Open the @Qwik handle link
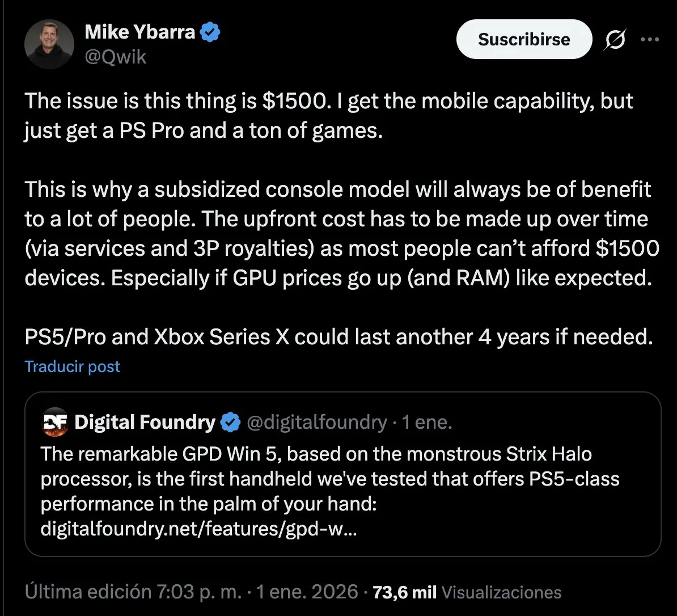Viewport: 677px width, 616px height. tap(115, 57)
